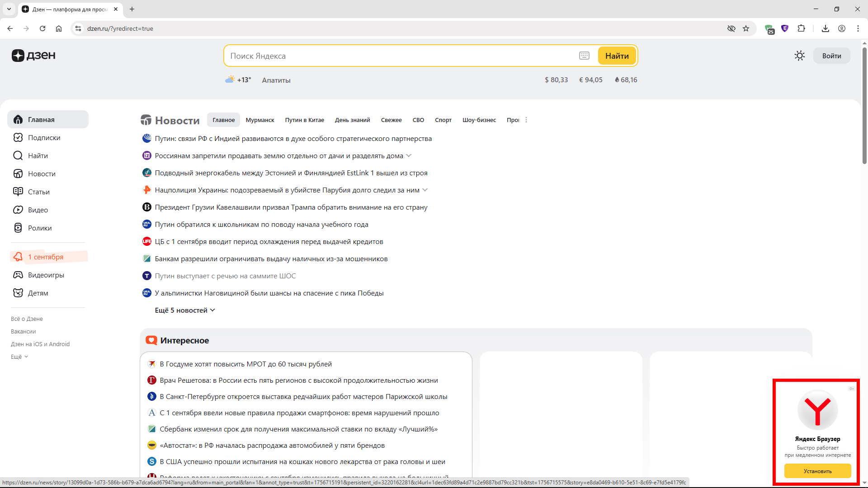Switch to the Спорт news tab
This screenshot has height=488, width=868.
(443, 120)
